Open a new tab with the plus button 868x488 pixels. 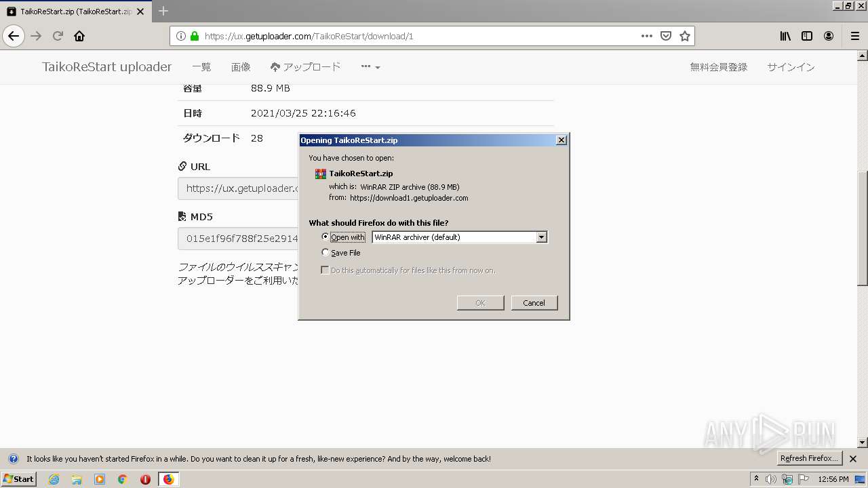tap(163, 11)
